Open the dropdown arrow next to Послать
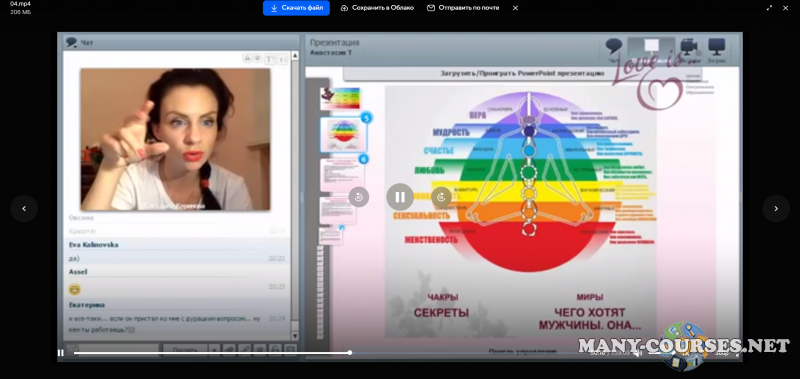 pos(214,350)
